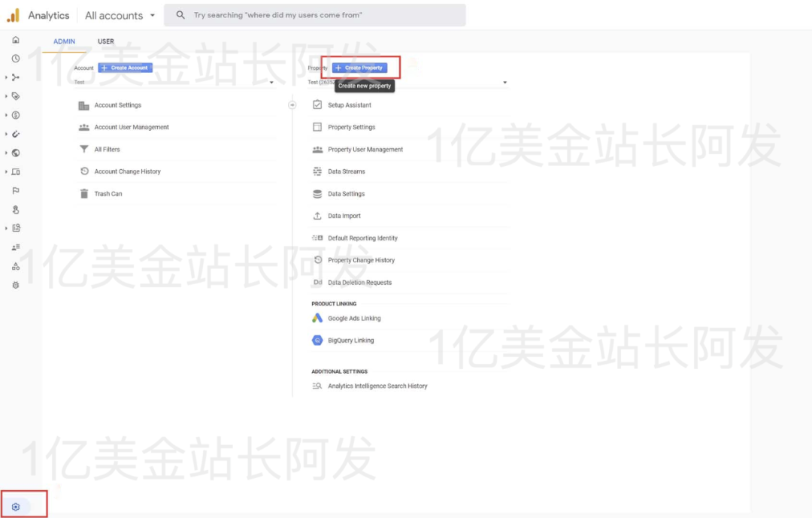Click the Monetization dollar icon
Screen dimensions: 812x518
pyautogui.click(x=16, y=115)
